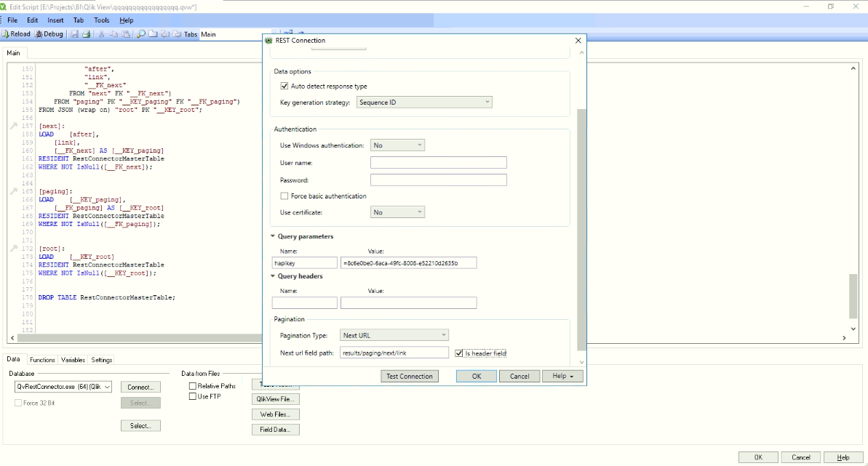Open the Pagination Type dropdown

click(x=394, y=335)
